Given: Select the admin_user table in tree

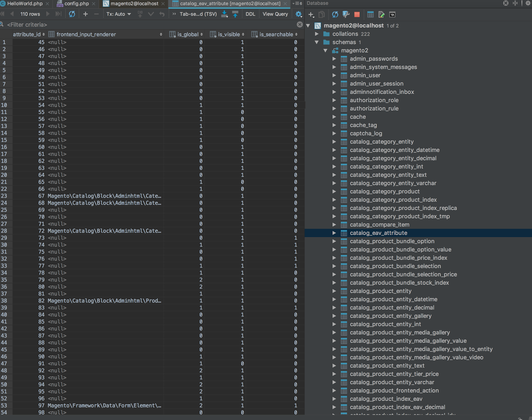Looking at the screenshot, I should (x=365, y=76).
